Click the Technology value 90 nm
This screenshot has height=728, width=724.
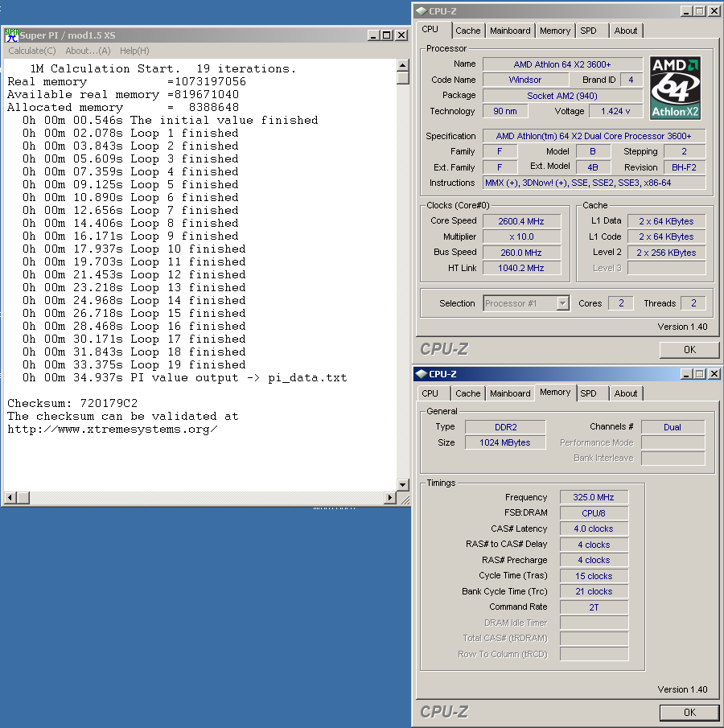click(x=505, y=111)
